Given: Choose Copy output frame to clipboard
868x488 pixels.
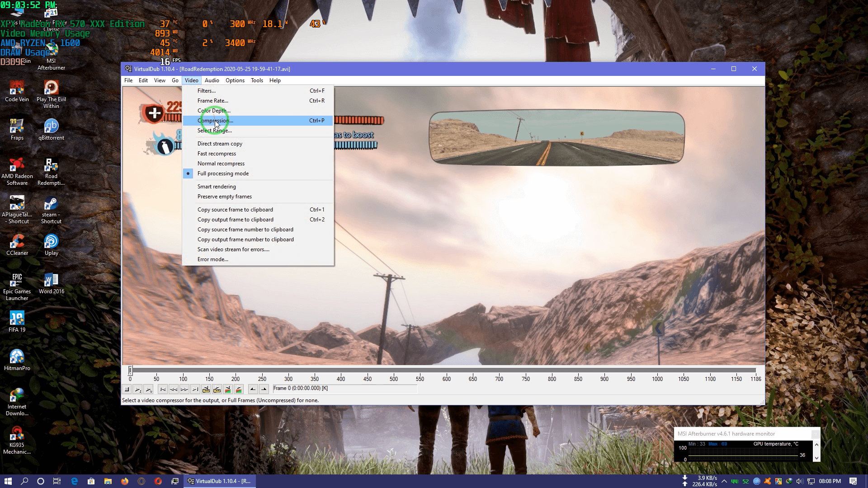Looking at the screenshot, I should 258,220.
